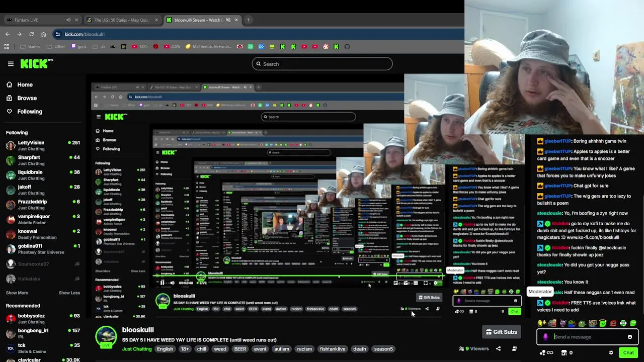Send the message with the green Chat button
Viewport: 644px width, 362px height.
click(628, 353)
